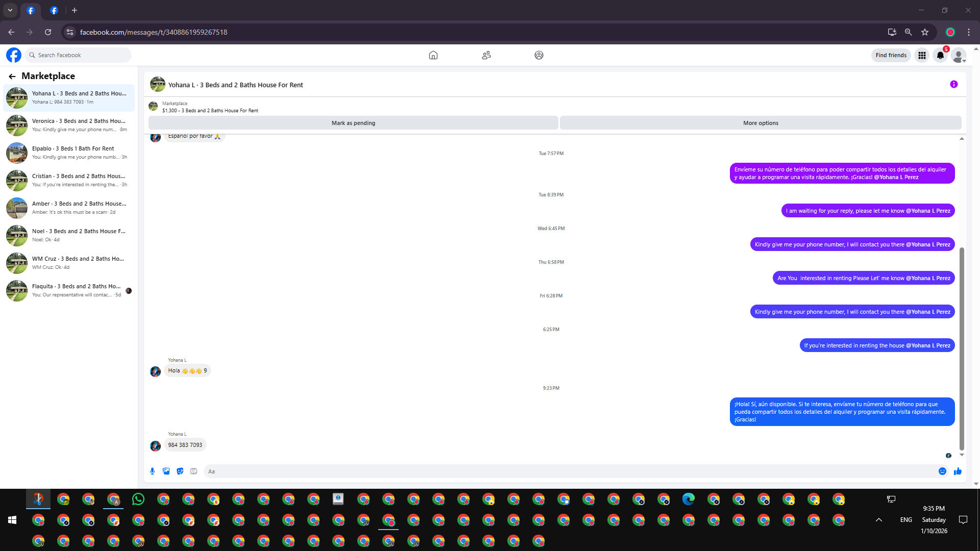This screenshot has width=980, height=551.
Task: Go back using the Marketplace back arrow
Action: coord(12,77)
